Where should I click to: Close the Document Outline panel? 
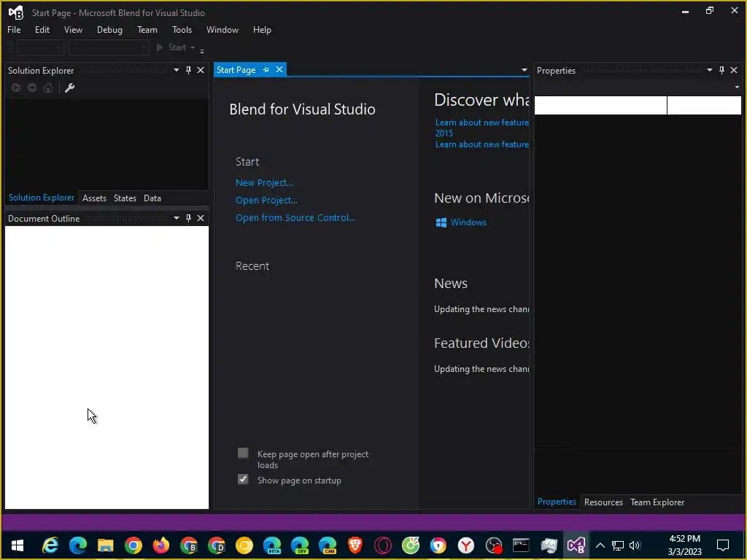click(x=201, y=218)
